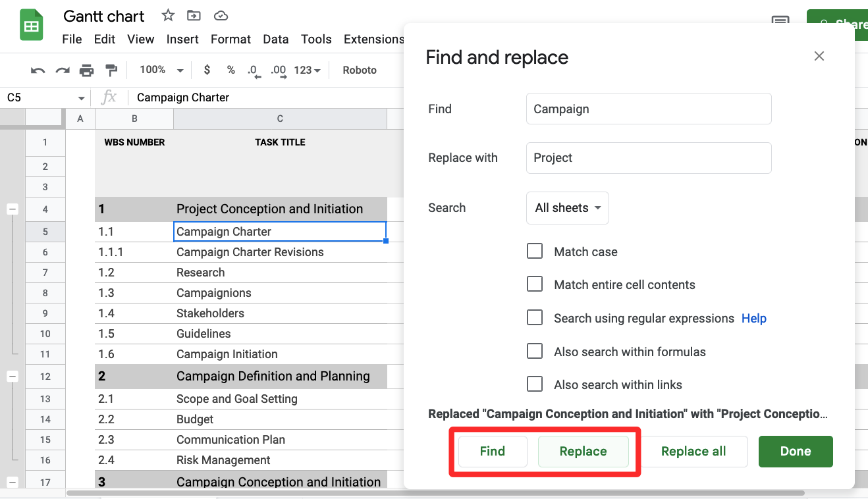The width and height of the screenshot is (868, 499).
Task: Select the Guidelines cell
Action: (280, 334)
